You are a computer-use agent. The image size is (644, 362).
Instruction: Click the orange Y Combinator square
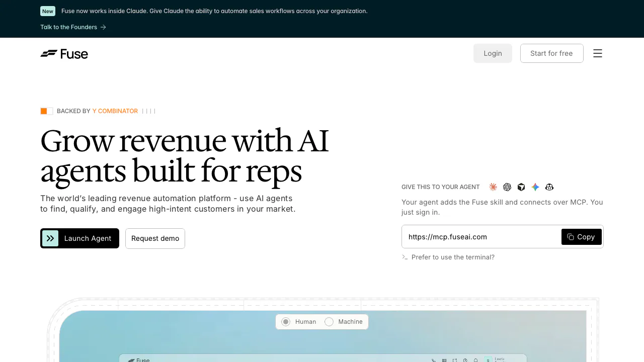click(x=44, y=111)
